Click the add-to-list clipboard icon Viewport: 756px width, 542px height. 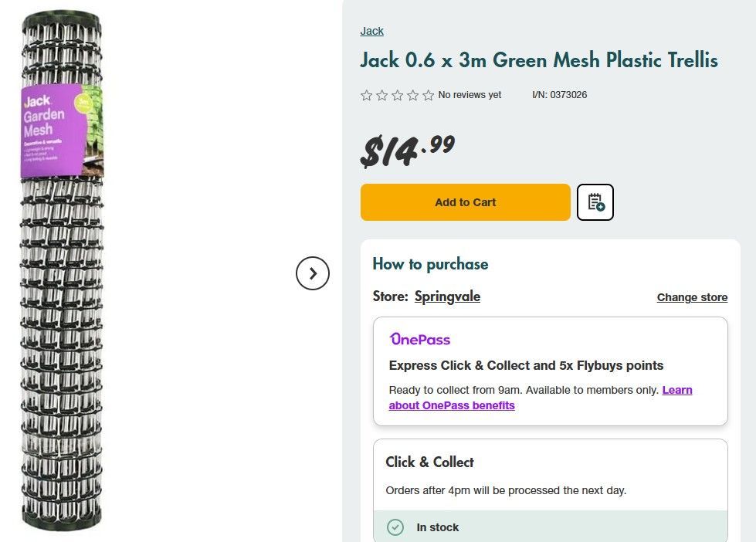tap(595, 202)
